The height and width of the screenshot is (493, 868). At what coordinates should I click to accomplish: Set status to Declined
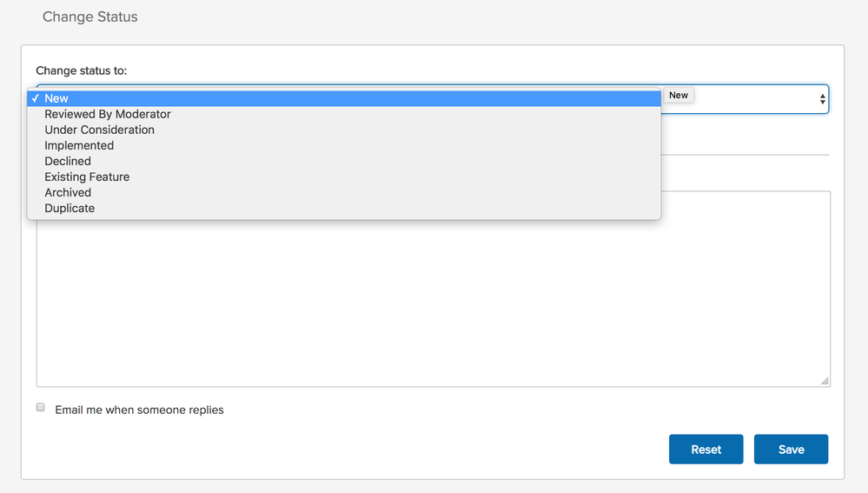[x=344, y=161]
